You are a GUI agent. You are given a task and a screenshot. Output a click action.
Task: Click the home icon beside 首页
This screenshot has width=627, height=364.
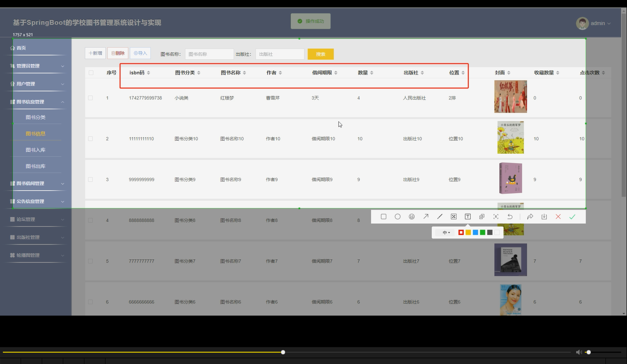point(12,48)
